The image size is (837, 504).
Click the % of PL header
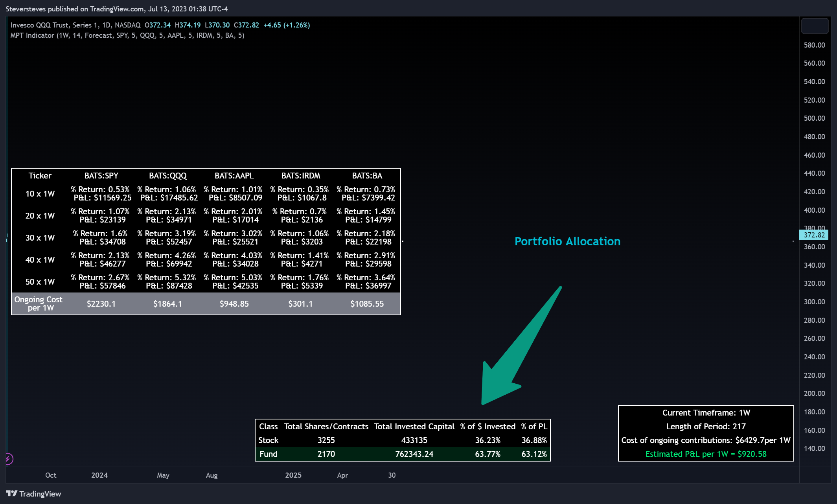click(x=534, y=427)
